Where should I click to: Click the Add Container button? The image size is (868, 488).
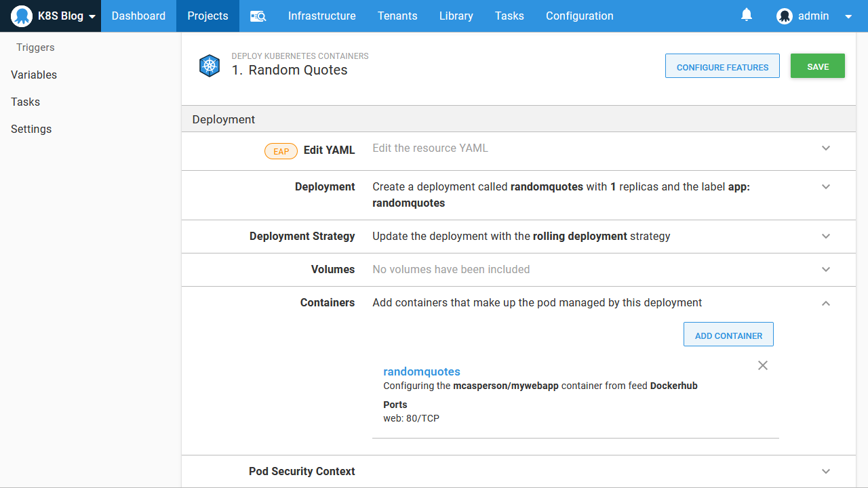[x=728, y=335]
